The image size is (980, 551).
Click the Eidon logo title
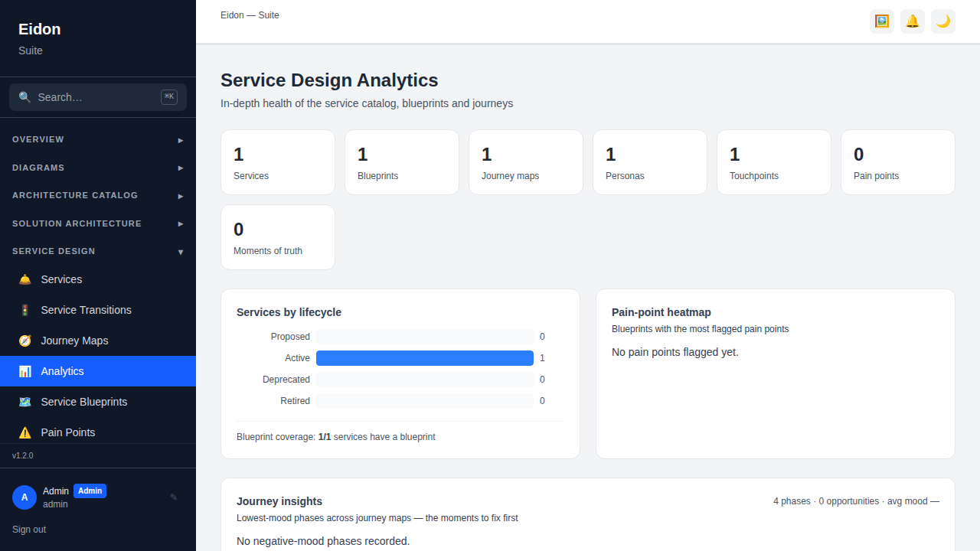[x=40, y=29]
